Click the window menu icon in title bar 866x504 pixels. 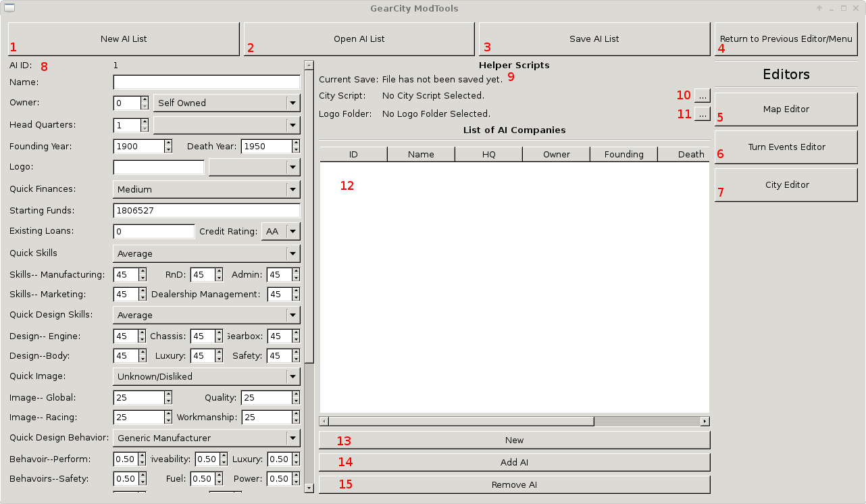click(x=9, y=8)
